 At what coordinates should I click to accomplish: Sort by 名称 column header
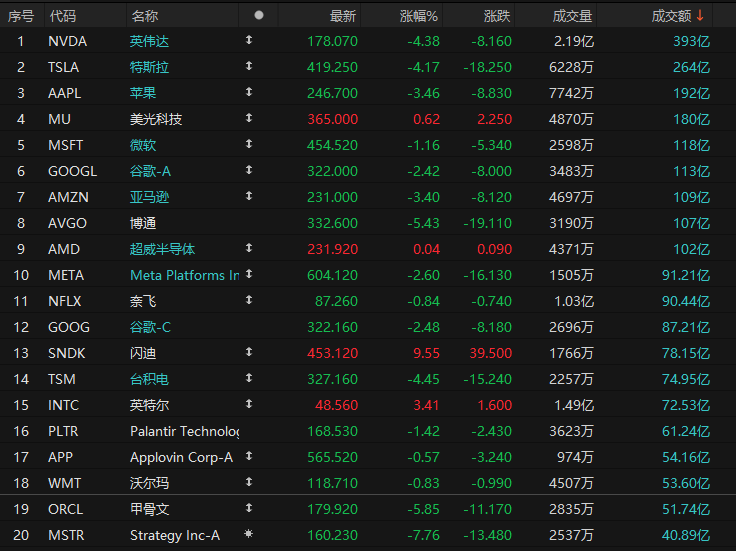tap(145, 16)
